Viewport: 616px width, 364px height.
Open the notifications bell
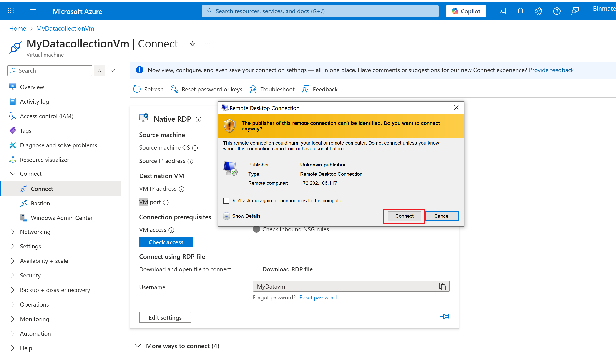[x=520, y=11]
